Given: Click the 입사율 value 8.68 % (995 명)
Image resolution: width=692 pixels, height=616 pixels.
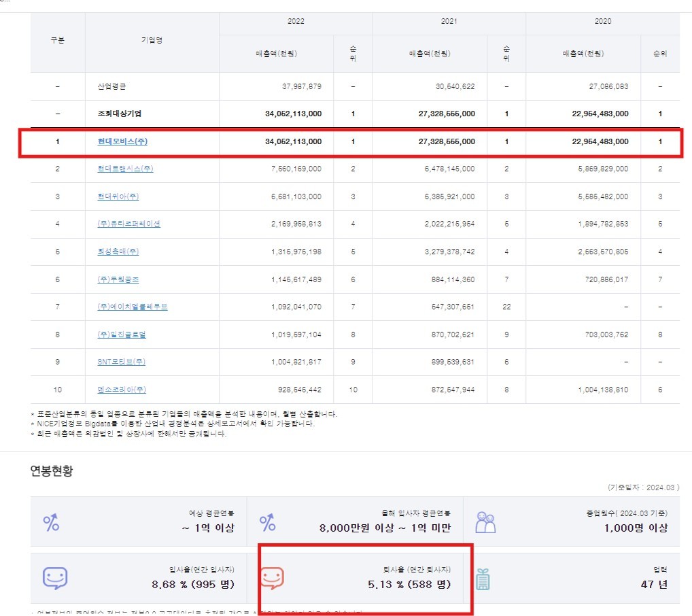Looking at the screenshot, I should click(193, 584).
